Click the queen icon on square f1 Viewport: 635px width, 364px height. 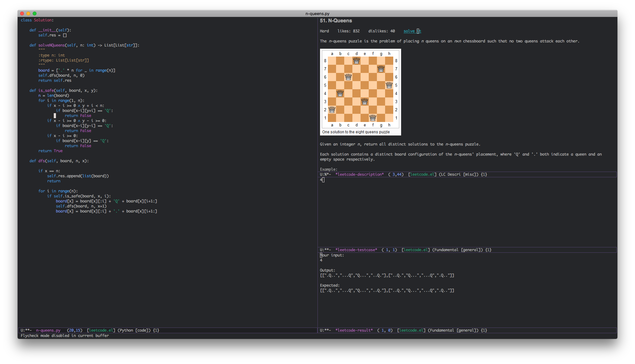(373, 118)
